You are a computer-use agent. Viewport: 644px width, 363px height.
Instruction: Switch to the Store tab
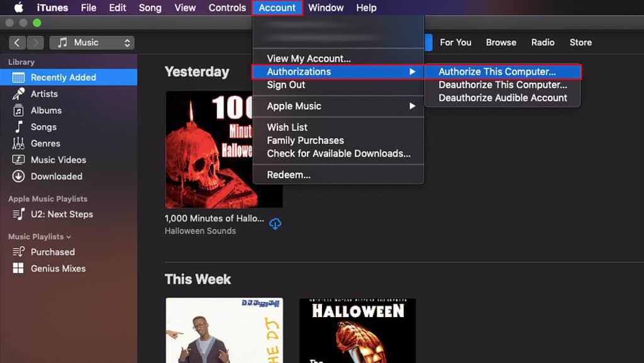(x=580, y=42)
